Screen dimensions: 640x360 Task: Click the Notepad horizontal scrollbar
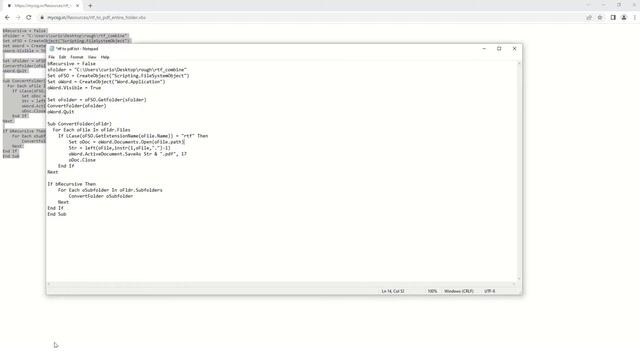click(282, 284)
